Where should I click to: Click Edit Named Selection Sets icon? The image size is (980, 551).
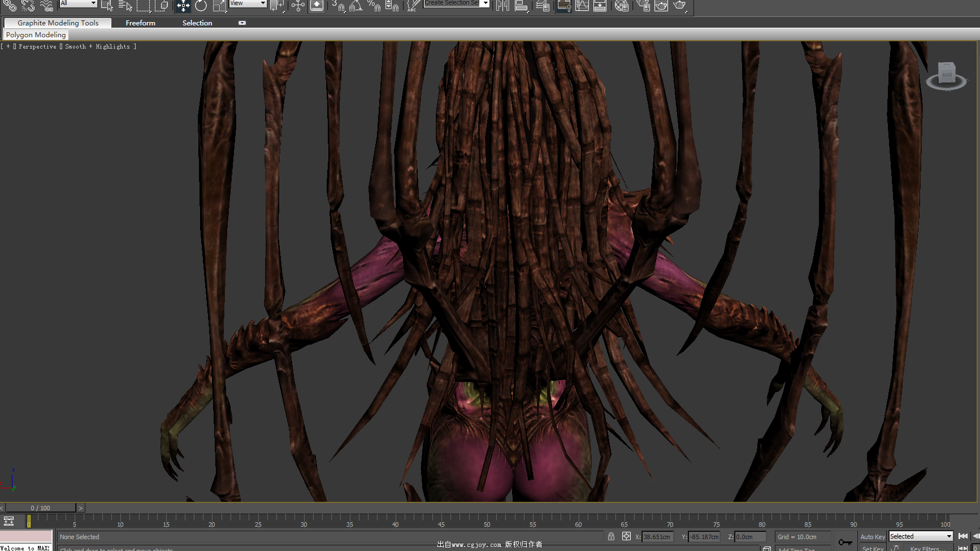click(414, 6)
